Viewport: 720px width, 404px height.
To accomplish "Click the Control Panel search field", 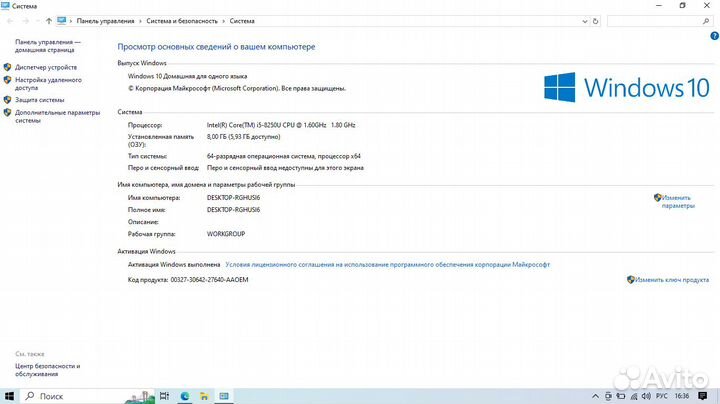I will click(655, 19).
